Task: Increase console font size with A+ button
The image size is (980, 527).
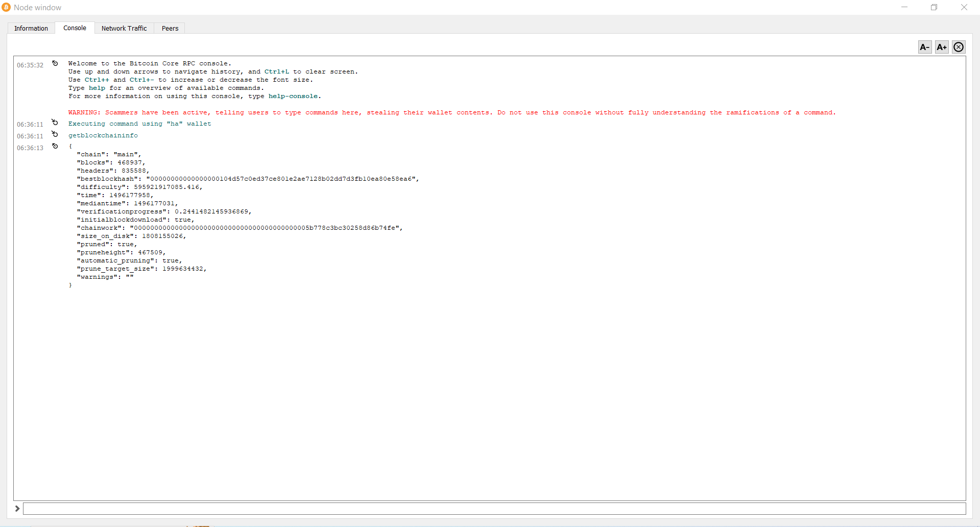Action: tap(942, 47)
